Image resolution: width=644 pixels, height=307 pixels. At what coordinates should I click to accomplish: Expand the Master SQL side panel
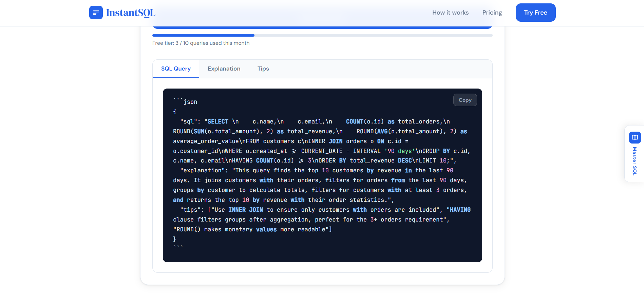pyautogui.click(x=634, y=154)
